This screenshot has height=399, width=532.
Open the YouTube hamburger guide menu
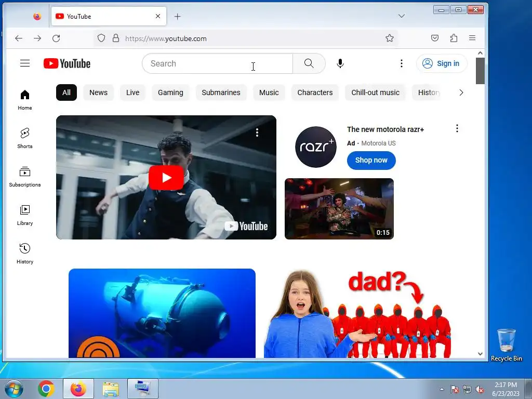[x=25, y=63]
